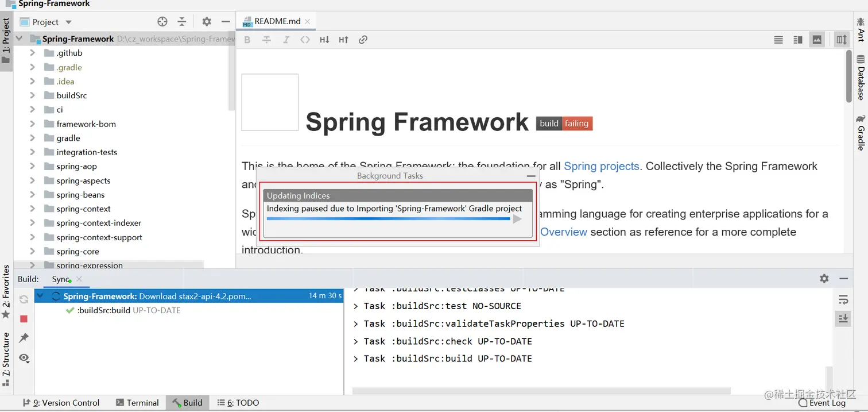Minimize the Background Tasks popup

click(531, 176)
